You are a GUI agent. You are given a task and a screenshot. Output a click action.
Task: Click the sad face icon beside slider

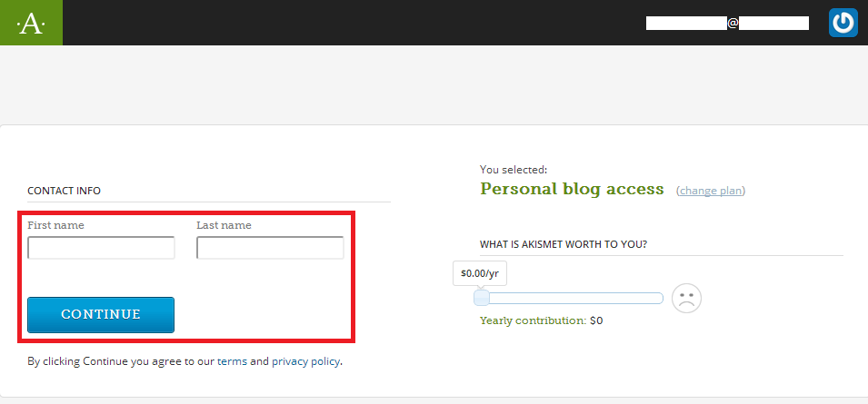coord(686,299)
